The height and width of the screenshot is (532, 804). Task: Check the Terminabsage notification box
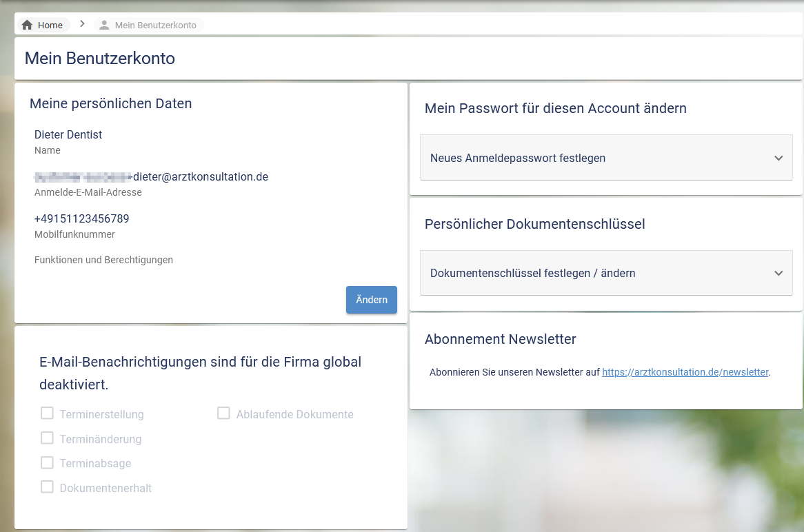(47, 463)
